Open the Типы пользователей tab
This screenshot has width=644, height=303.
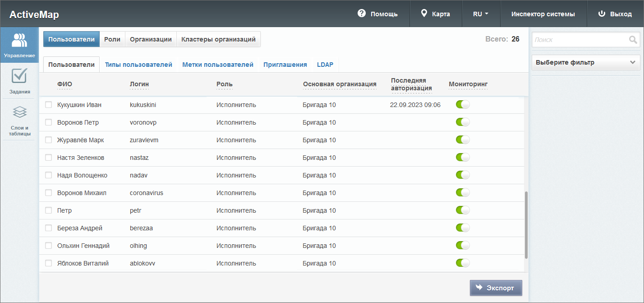(x=138, y=65)
